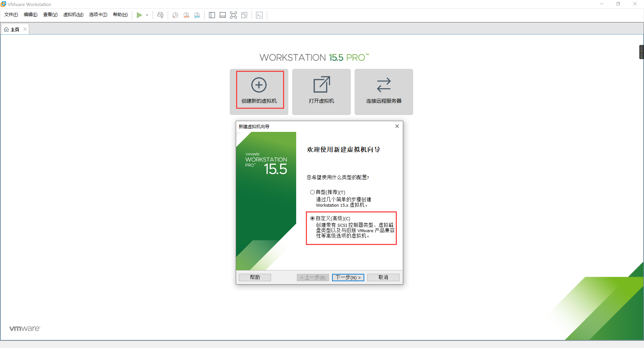Click the 取消 cancel button
Viewport: 644px width, 348px height.
(x=383, y=278)
